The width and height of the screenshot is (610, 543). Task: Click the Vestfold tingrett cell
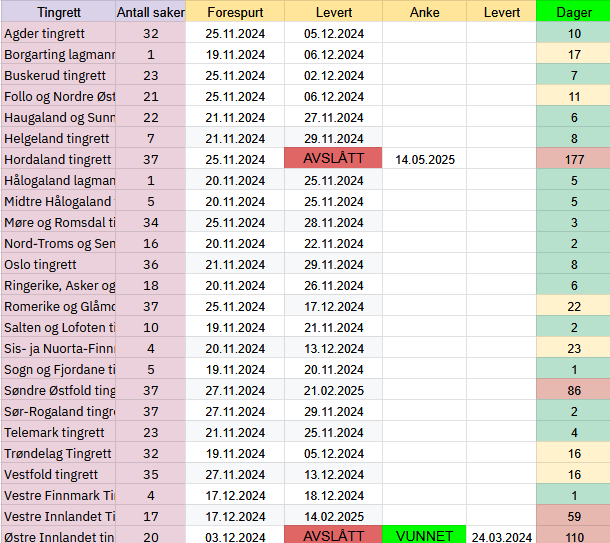(58, 475)
